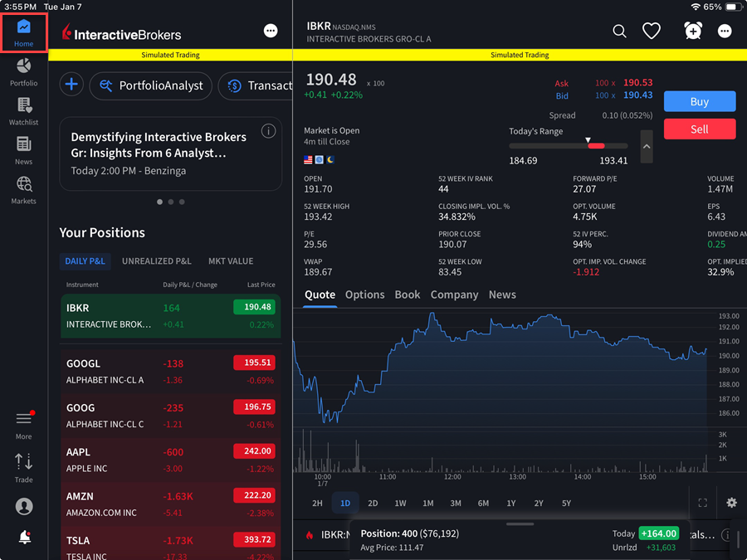Screen dimensions: 747x560
Task: Click the search magnifier icon
Action: (619, 31)
